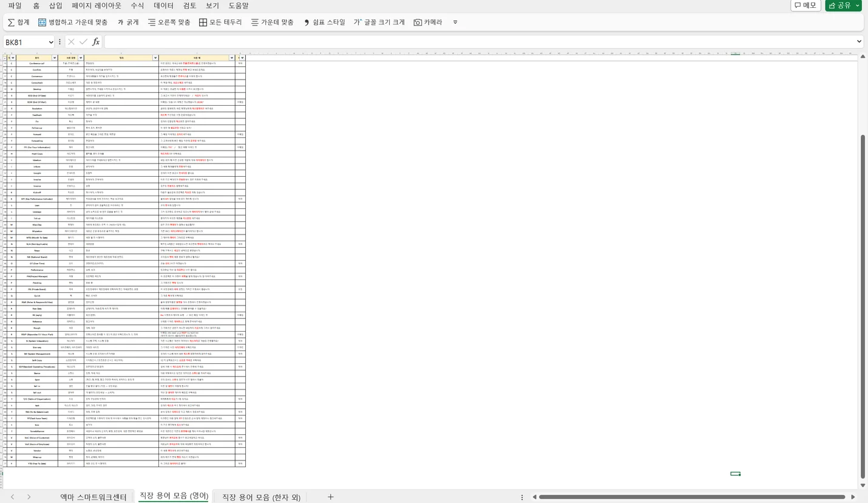Open the 페이지 레이아웃 ribbon tab
868x503 pixels.
97,5
